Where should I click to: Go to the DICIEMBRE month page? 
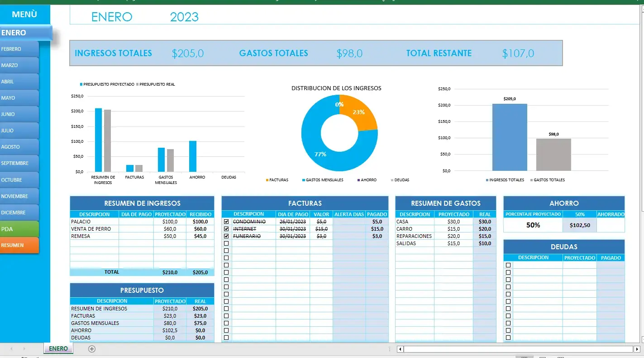click(x=19, y=213)
